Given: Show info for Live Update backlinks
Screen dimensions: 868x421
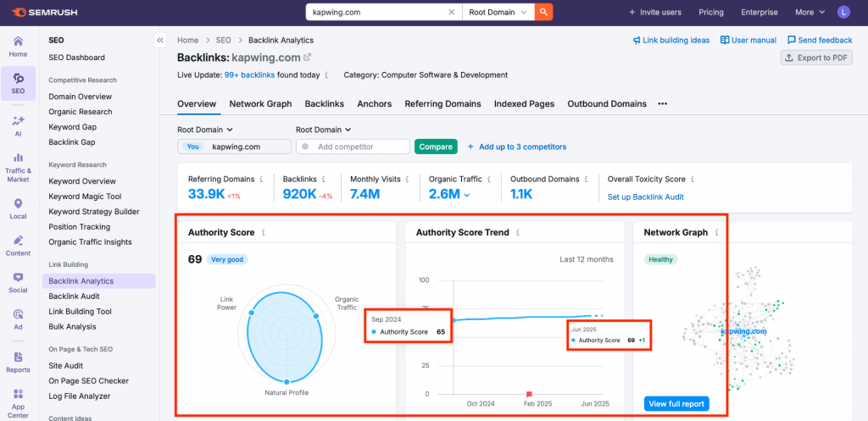Looking at the screenshot, I should pos(326,75).
